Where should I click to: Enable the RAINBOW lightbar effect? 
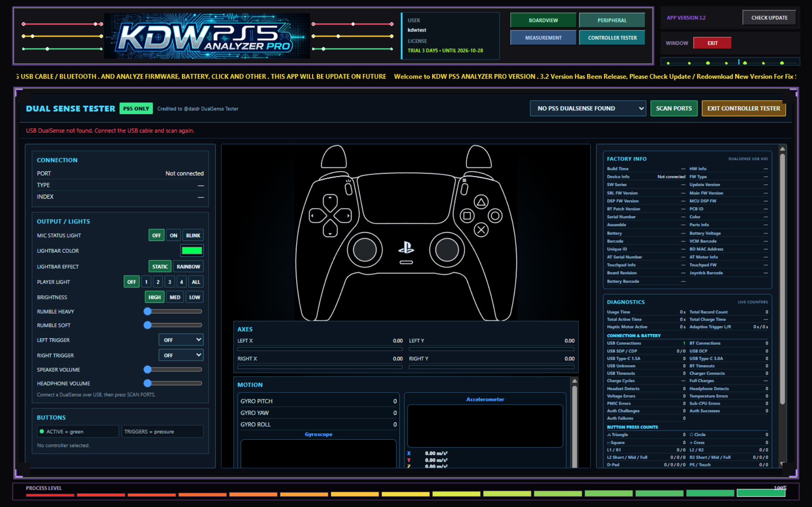(x=188, y=267)
